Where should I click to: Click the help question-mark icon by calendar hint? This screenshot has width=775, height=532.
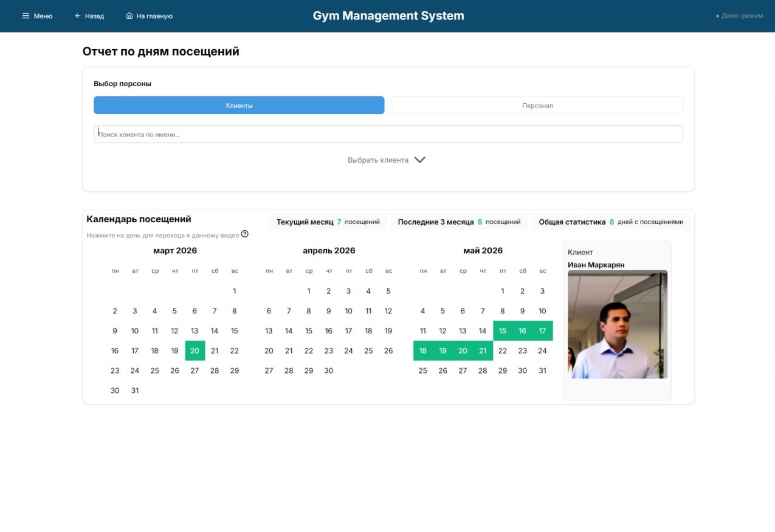point(245,234)
